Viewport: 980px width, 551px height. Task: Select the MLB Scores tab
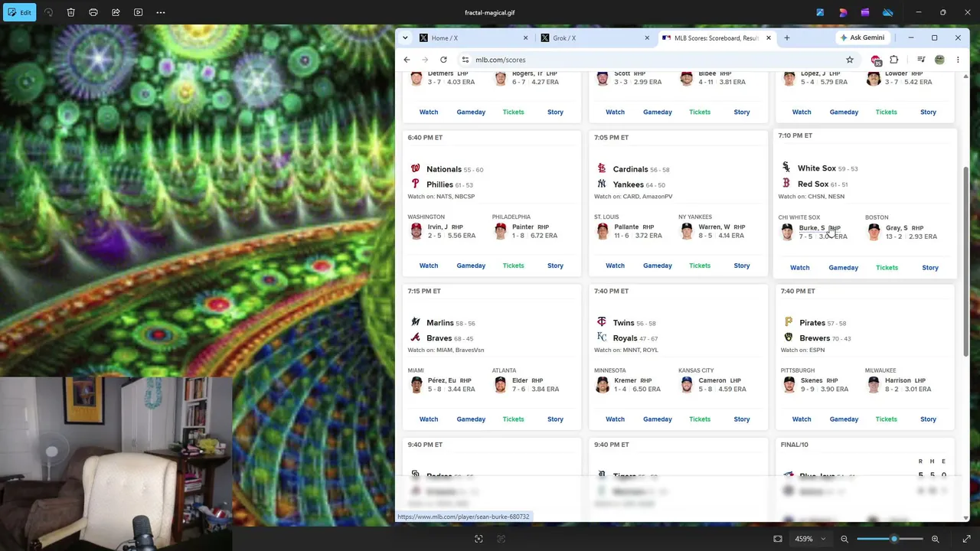point(716,37)
